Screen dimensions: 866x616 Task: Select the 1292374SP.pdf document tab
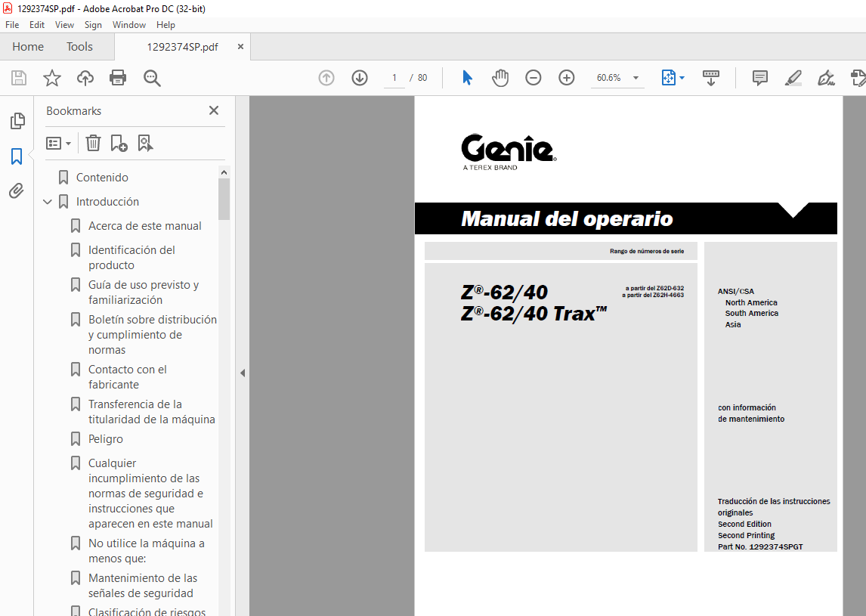click(182, 47)
